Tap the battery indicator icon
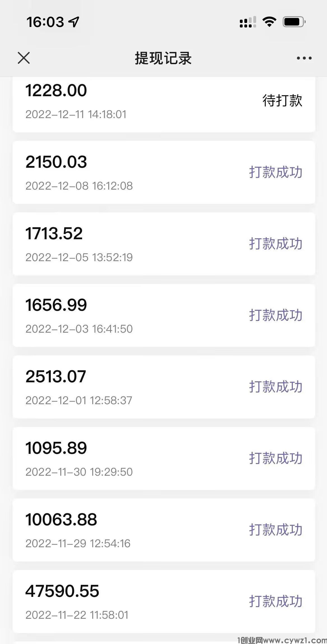 pyautogui.click(x=294, y=22)
